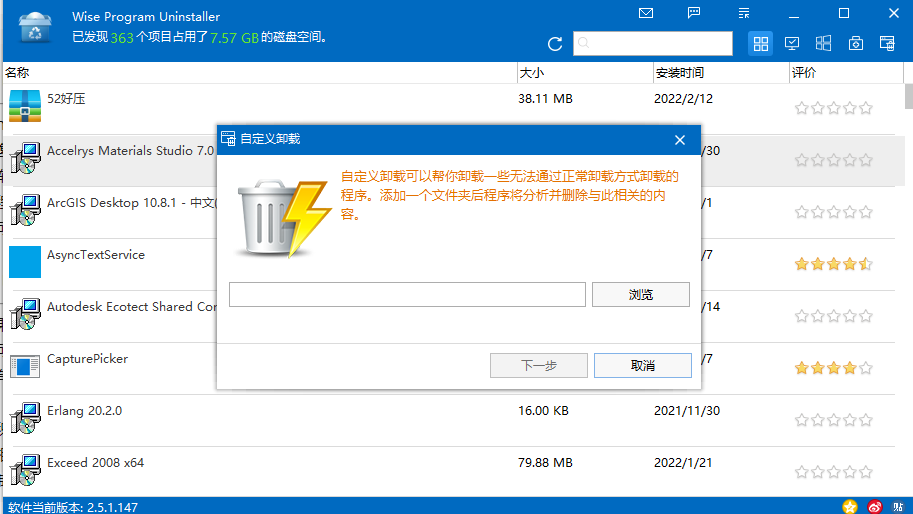This screenshot has width=913, height=514.
Task: Sort by 大小 column header
Action: (585, 73)
